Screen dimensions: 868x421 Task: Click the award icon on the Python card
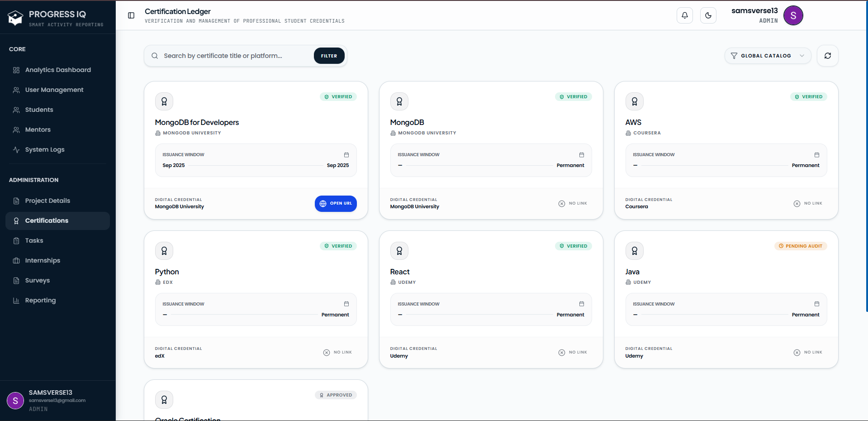click(164, 251)
